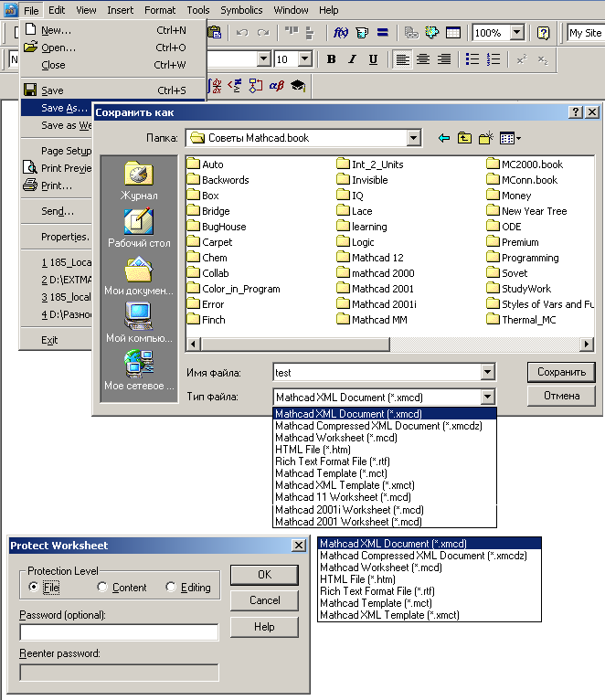Image resolution: width=605 pixels, height=700 pixels.
Task: Open the Greek symbols αβ toolbar
Action: coord(276,86)
